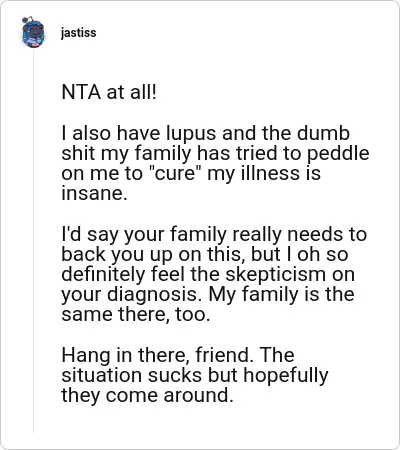Click the phrase "I'd say your family"
This screenshot has height=450, width=400.
[144, 235]
